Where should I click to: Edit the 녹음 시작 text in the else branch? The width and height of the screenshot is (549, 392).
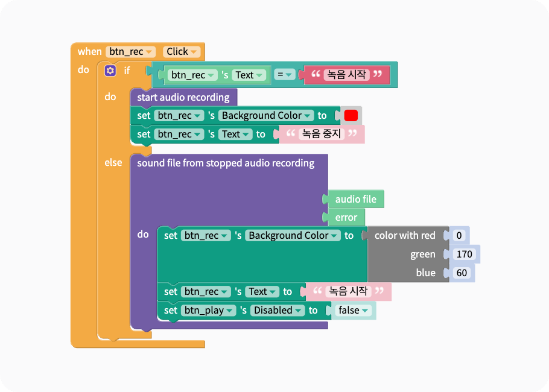click(348, 291)
